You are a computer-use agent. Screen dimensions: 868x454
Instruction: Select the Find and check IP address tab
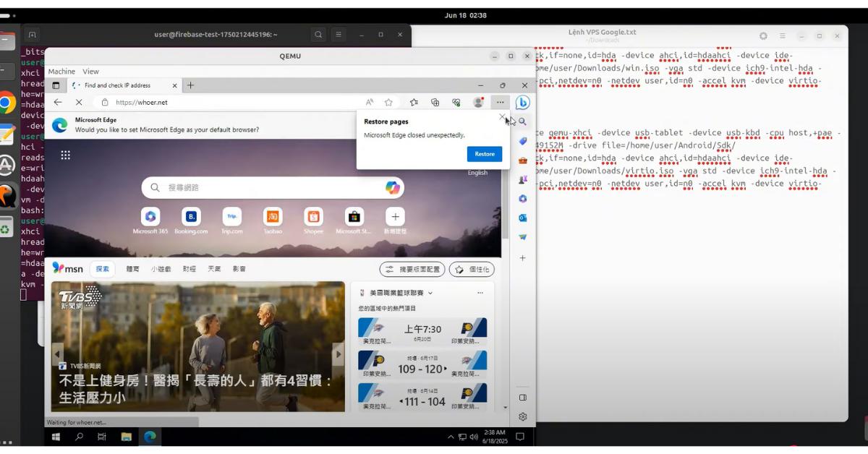click(124, 85)
